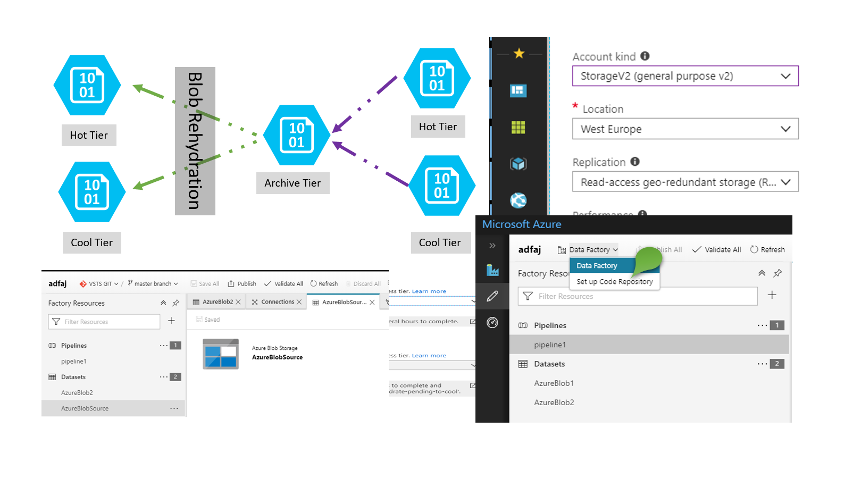Click the dashboard icon in the portal sidebar
The width and height of the screenshot is (861, 504).
[519, 91]
